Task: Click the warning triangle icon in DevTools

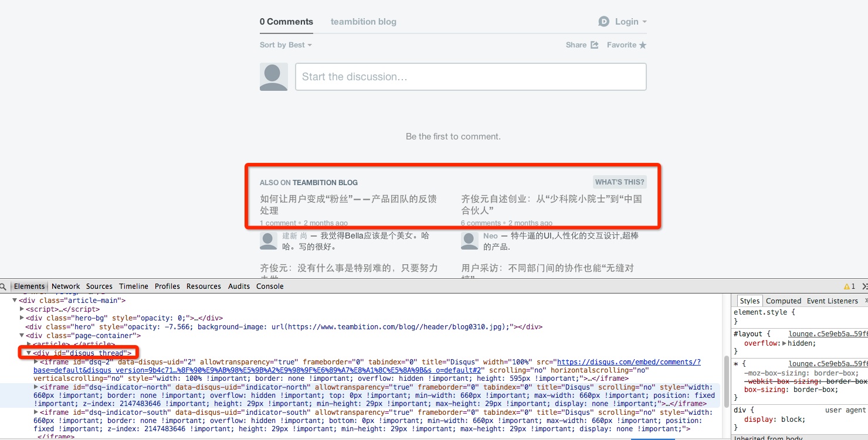Action: 846,286
